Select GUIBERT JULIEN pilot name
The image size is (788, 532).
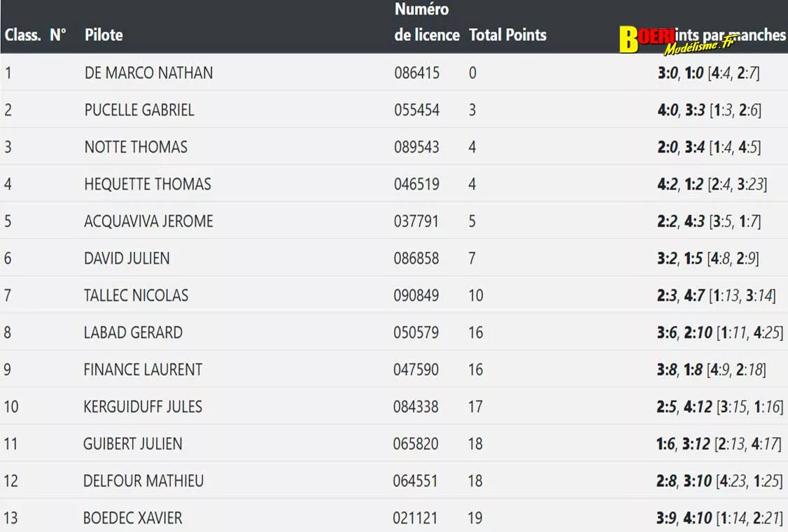click(x=133, y=444)
